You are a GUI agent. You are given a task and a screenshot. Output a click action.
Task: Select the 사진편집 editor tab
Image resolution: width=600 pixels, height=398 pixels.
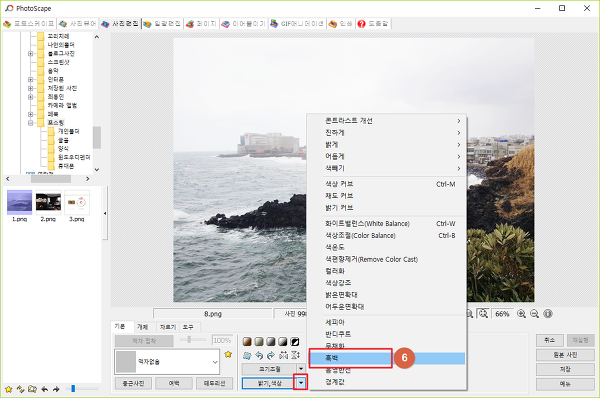(x=120, y=24)
